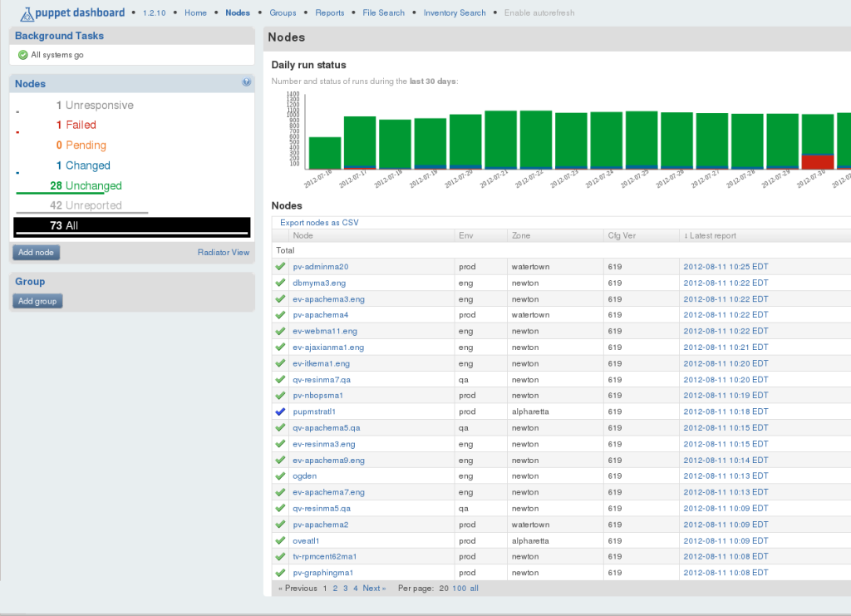Go to page 2 of nodes
The height and width of the screenshot is (616, 851).
pyautogui.click(x=336, y=589)
